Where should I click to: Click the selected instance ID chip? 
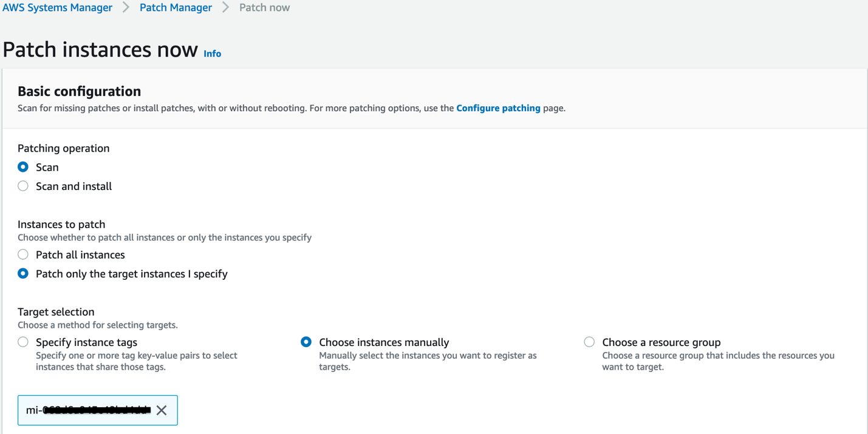coord(88,410)
